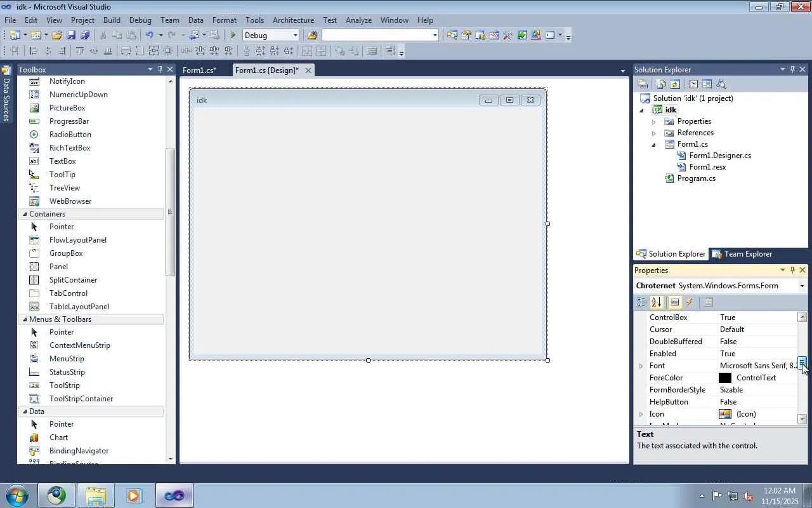Select the PictureBox control in Toolbox

[x=67, y=108]
